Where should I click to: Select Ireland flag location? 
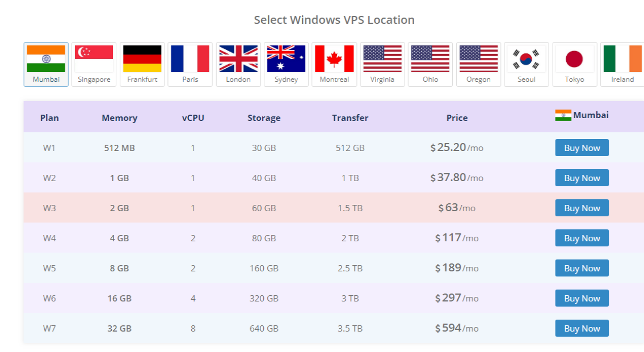(622, 65)
